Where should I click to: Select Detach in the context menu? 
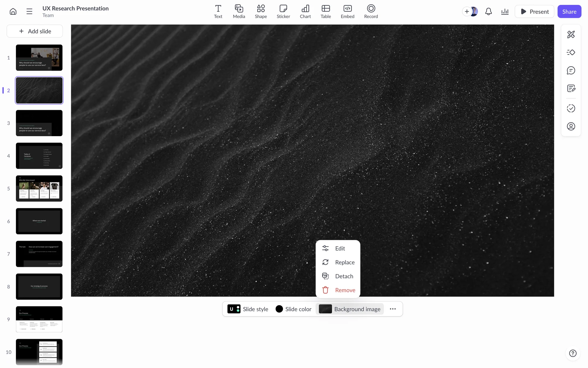338,276
